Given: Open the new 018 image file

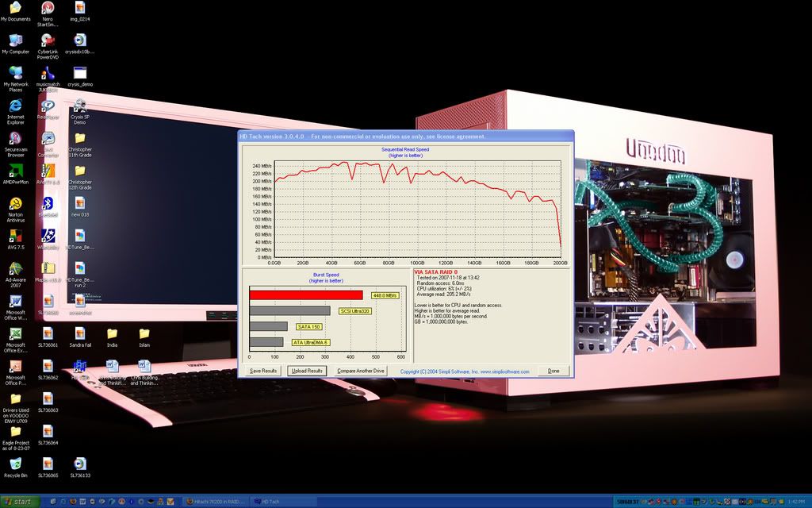Looking at the screenshot, I should (80, 207).
